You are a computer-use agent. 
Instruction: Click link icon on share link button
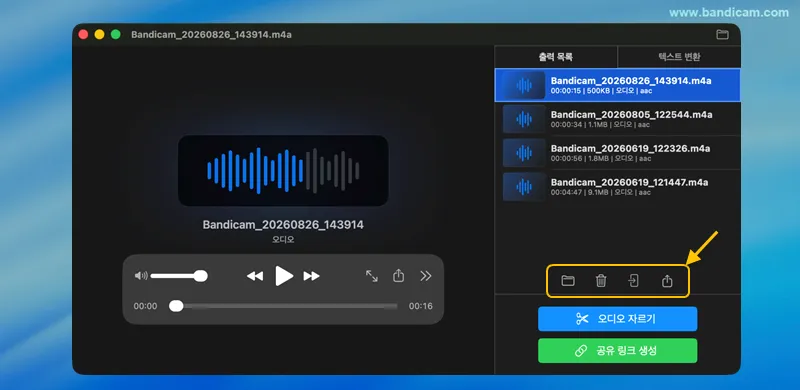581,351
